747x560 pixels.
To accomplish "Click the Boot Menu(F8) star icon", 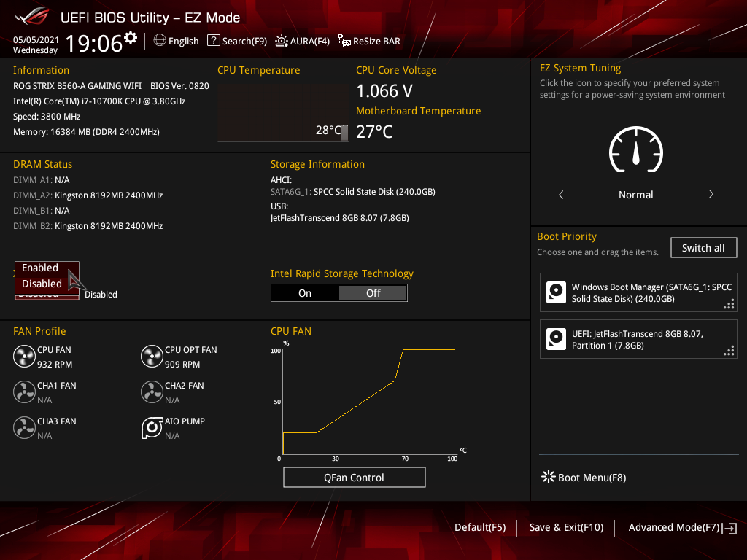I will (x=549, y=477).
